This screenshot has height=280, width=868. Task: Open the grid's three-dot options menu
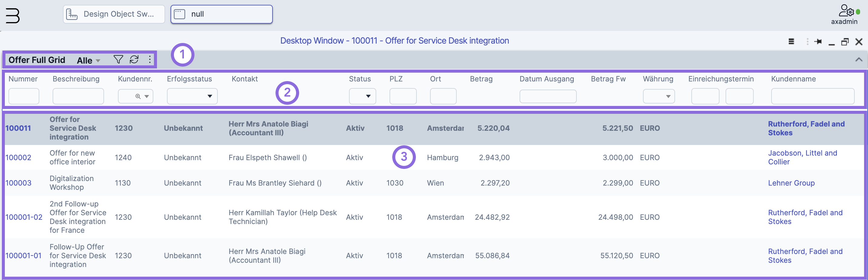point(150,60)
